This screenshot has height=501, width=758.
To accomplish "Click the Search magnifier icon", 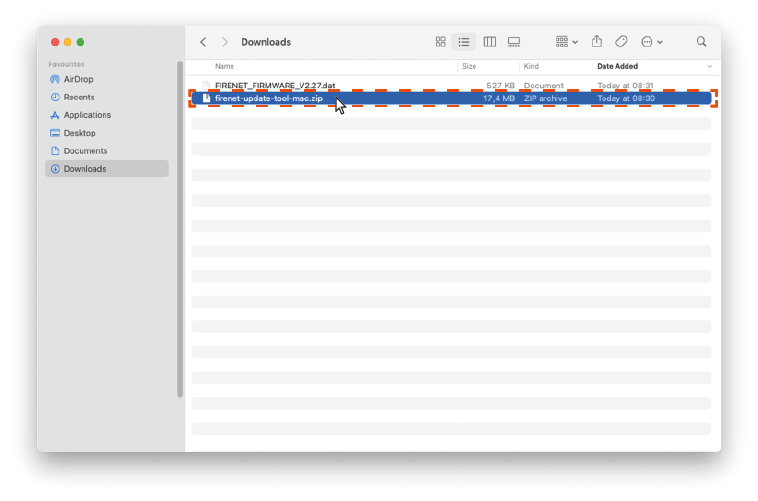I will [701, 42].
